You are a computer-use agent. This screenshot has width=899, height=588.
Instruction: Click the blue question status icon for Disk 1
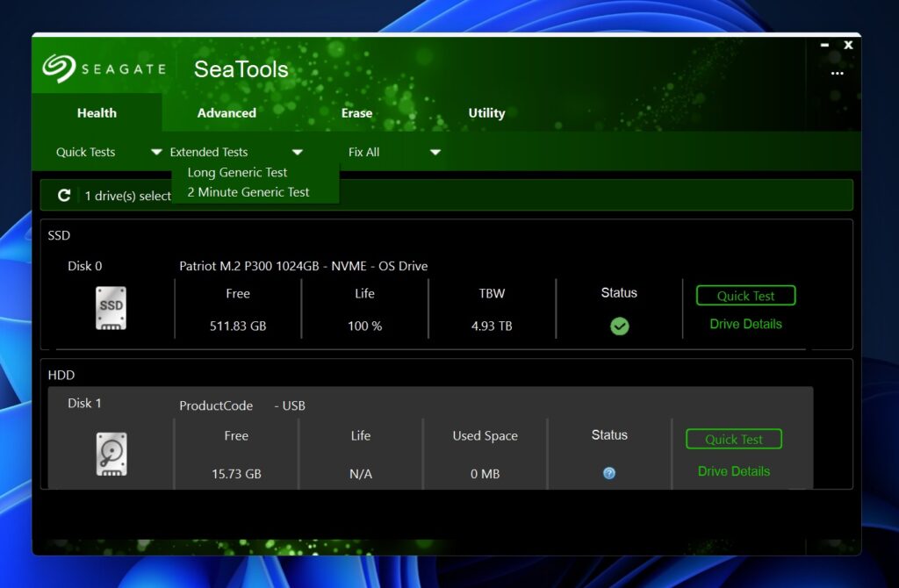610,473
